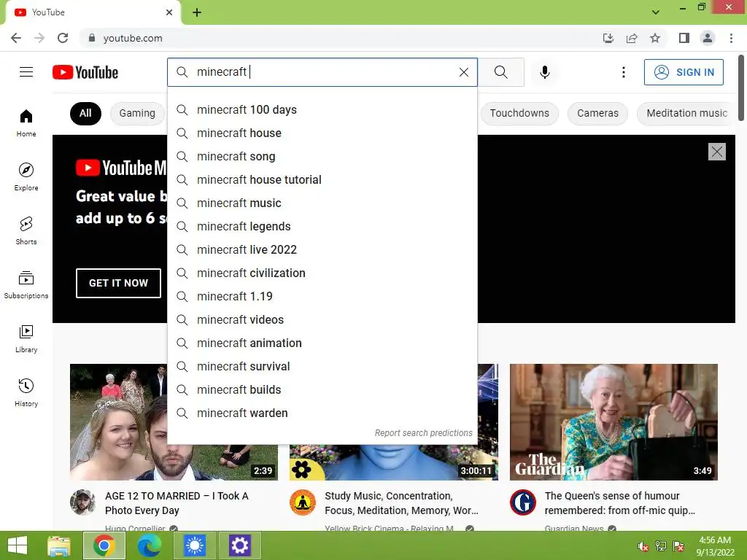This screenshot has height=560, width=747.
Task: Click the share page icon in address bar
Action: pyautogui.click(x=632, y=38)
